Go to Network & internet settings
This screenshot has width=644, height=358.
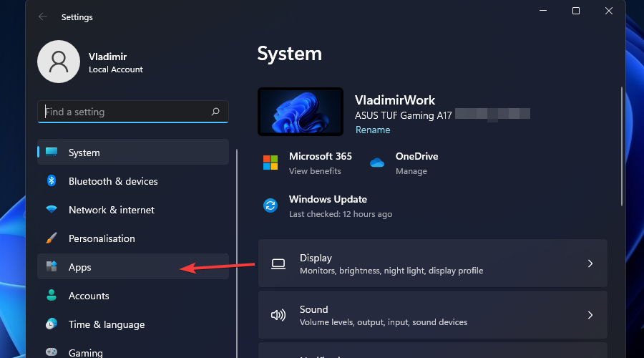[x=133, y=210]
